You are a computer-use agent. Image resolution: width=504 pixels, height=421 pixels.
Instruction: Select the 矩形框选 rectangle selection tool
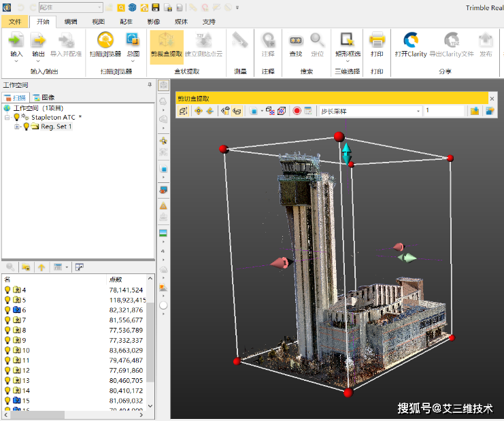point(348,41)
